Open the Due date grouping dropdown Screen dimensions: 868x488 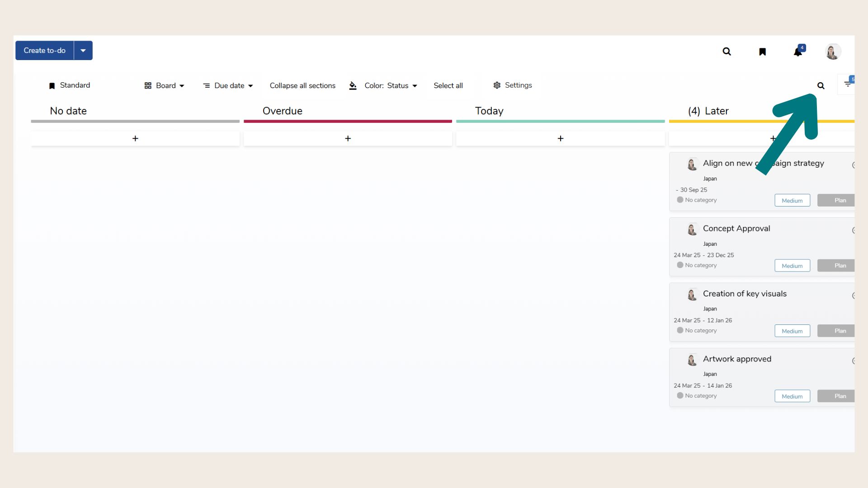click(x=228, y=85)
